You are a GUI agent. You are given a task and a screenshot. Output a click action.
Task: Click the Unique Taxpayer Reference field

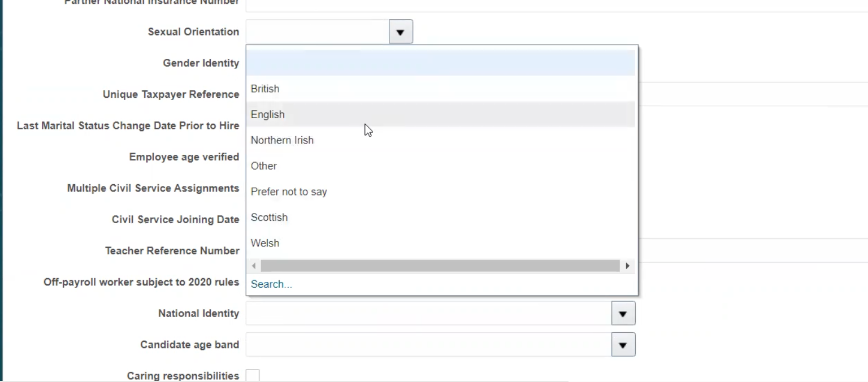752,94
